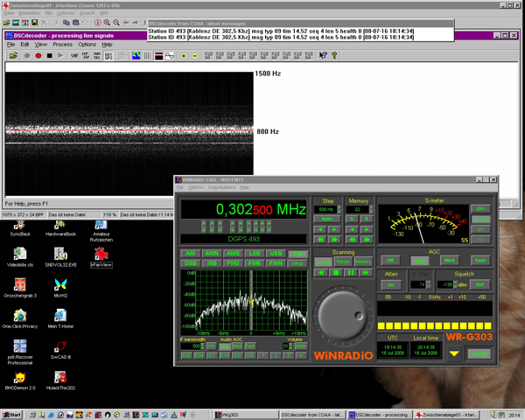Select VHF mode icon in DSCdecoder toolbar

[74, 56]
